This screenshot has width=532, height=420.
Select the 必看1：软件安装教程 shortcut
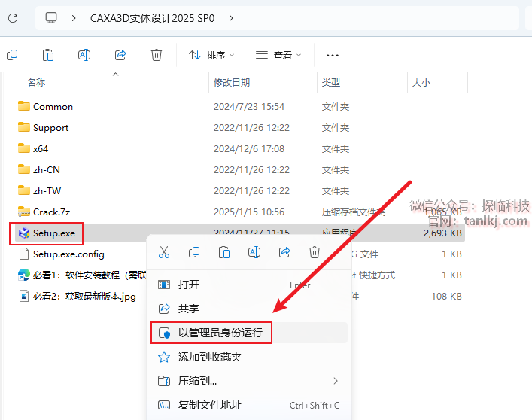90,275
